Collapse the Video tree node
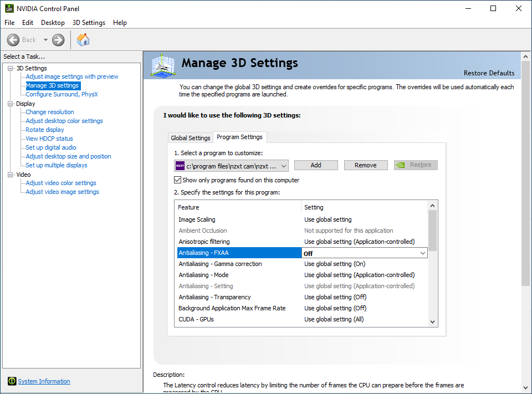This screenshot has width=532, height=394. click(x=10, y=175)
